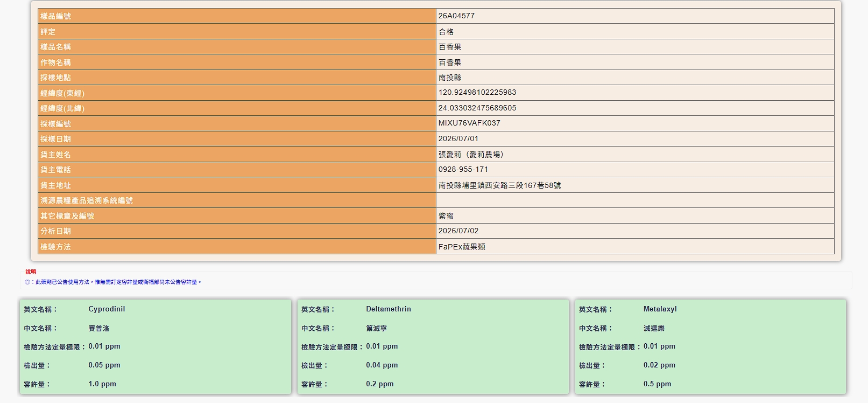Click the sample number 26A04577
868x403 pixels.
(456, 16)
